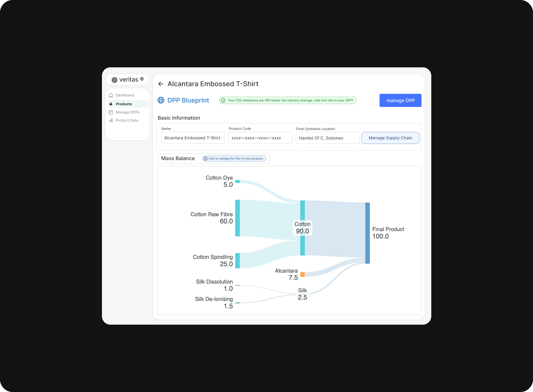Screen dimensions: 533x392
Task: Click the Alcantara Embossed T-Shirt page title
Action: pyautogui.click(x=213, y=84)
